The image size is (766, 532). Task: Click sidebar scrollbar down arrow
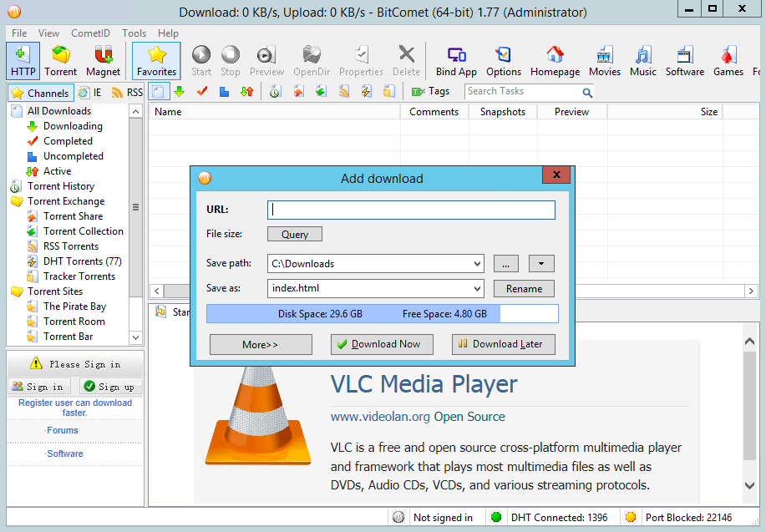pyautogui.click(x=136, y=337)
